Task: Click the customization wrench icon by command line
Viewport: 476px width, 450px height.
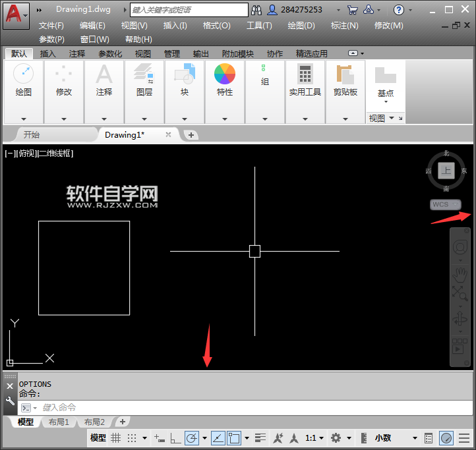Action: point(10,401)
